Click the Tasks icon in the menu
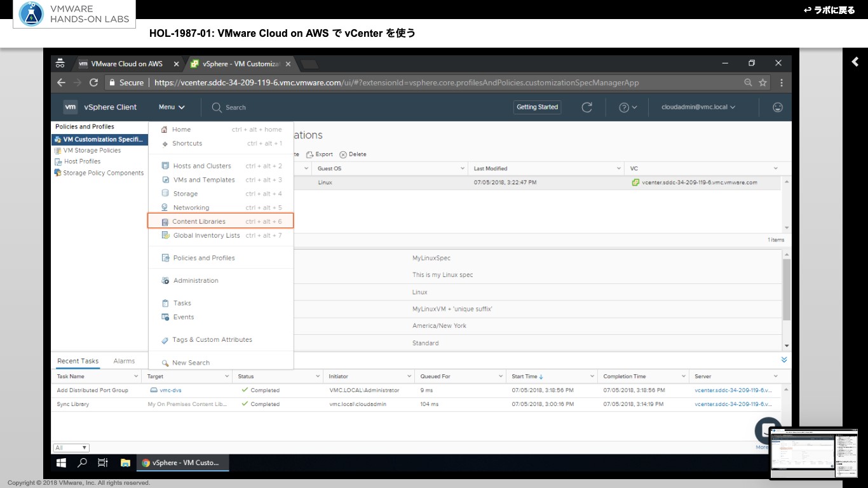 [x=165, y=303]
